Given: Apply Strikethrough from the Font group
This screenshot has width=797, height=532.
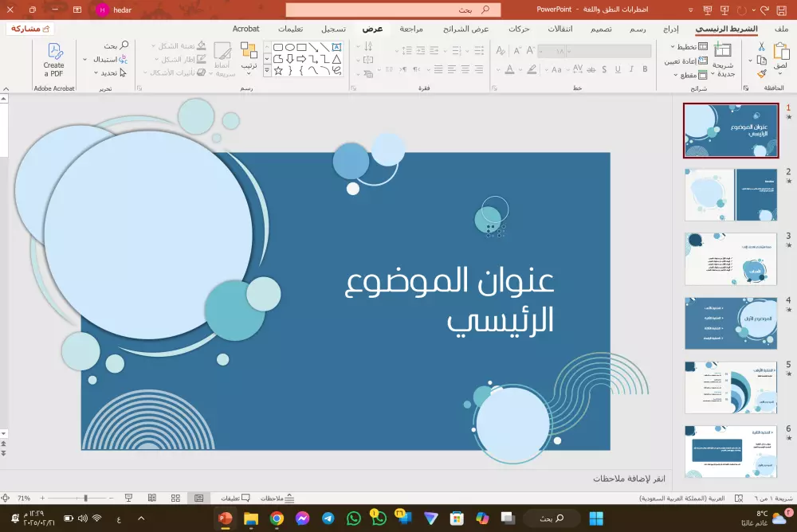Looking at the screenshot, I should click(x=591, y=69).
